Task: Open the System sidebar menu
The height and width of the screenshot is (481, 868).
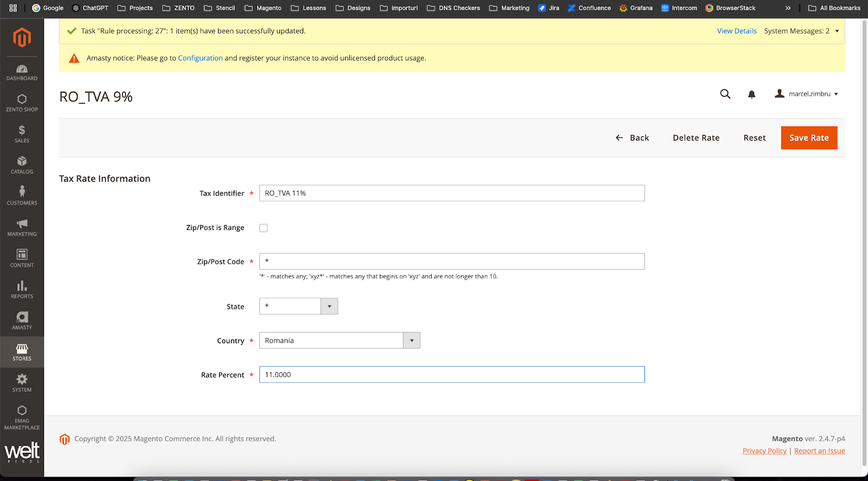Action: point(22,383)
